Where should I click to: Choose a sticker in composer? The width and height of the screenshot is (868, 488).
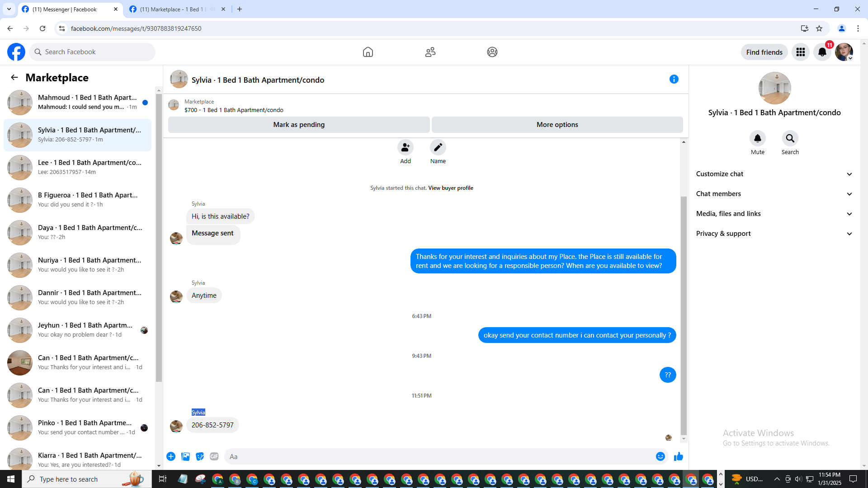click(x=200, y=456)
